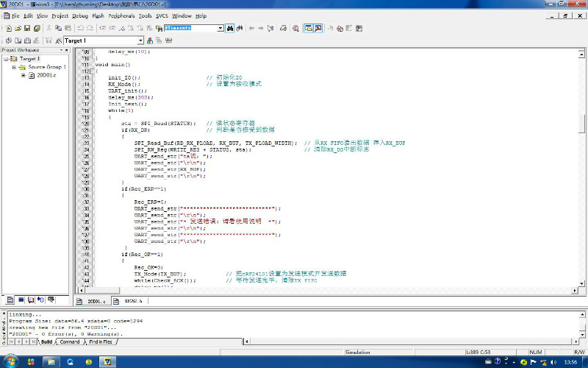The image size is (588, 368).
Task: Toggle the Project Window toolbar button
Action: point(308,28)
